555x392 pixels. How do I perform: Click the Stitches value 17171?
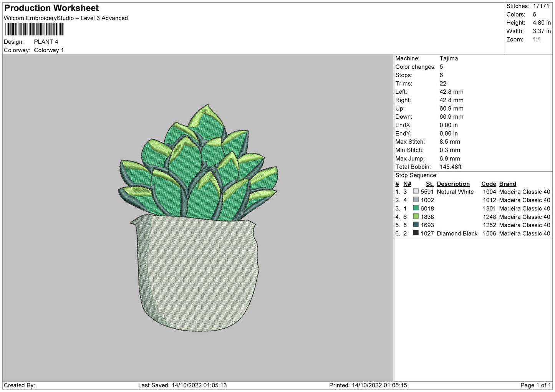pos(541,6)
